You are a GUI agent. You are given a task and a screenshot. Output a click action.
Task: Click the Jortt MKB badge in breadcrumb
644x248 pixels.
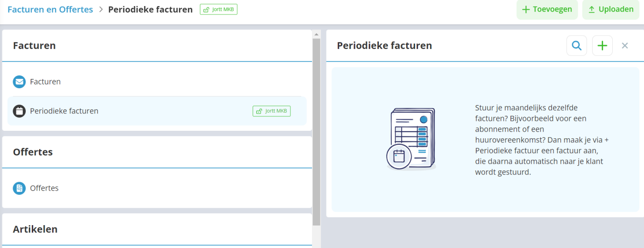pos(219,9)
